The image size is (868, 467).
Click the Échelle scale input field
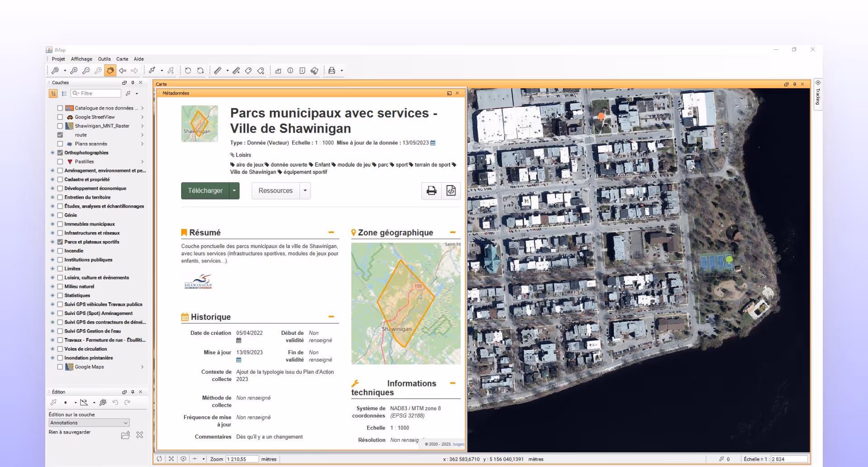click(x=789, y=459)
